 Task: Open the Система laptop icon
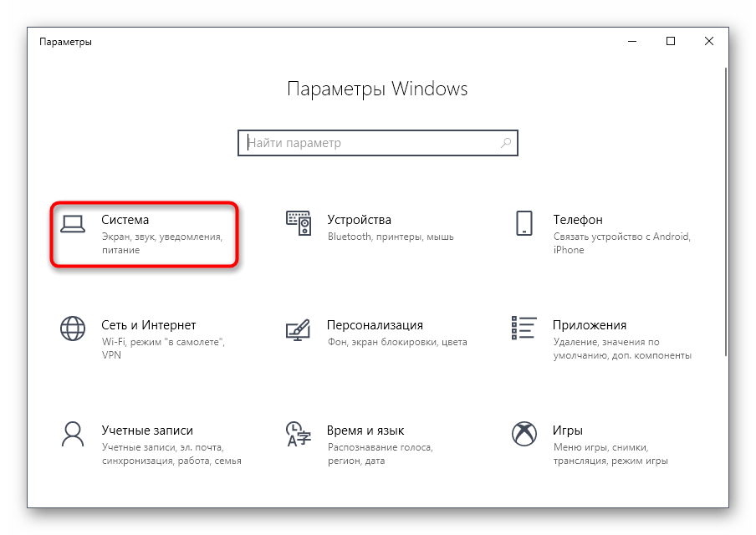73,224
